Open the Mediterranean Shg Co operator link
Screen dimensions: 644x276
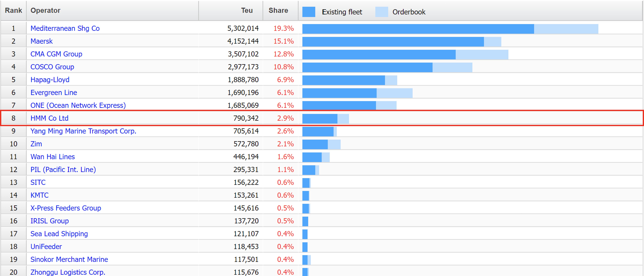(65, 28)
